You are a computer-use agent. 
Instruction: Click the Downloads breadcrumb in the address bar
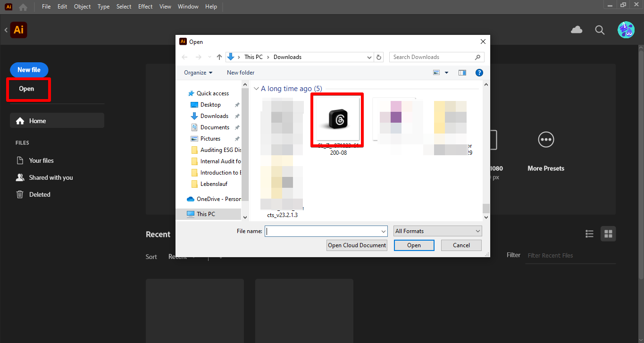[288, 57]
